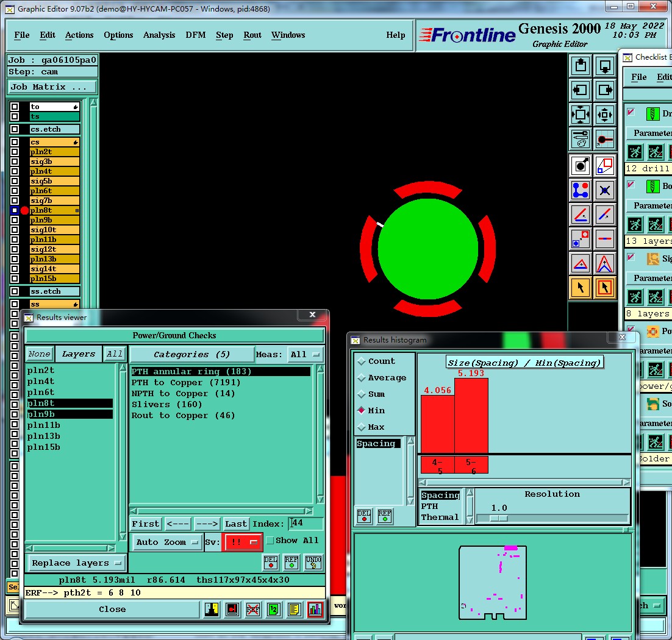672x640 pixels.
Task: Open the Actions menu
Action: 79,35
